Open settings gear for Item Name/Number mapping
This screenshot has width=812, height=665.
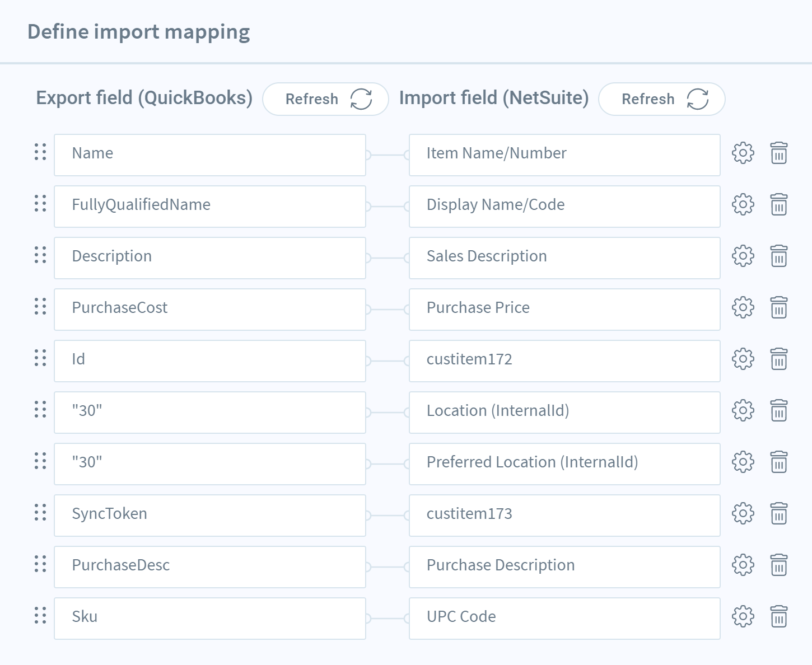click(x=743, y=153)
